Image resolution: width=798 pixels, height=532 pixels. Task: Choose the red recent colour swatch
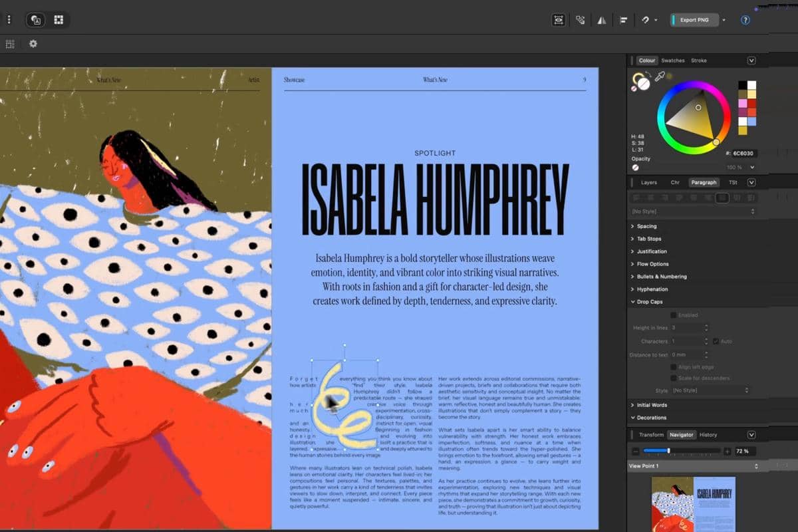coord(752,104)
